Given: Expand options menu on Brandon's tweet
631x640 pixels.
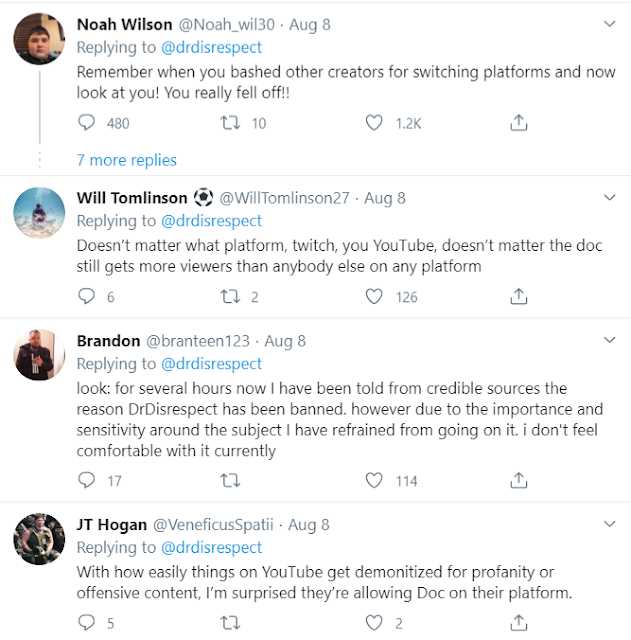Looking at the screenshot, I should point(609,341).
